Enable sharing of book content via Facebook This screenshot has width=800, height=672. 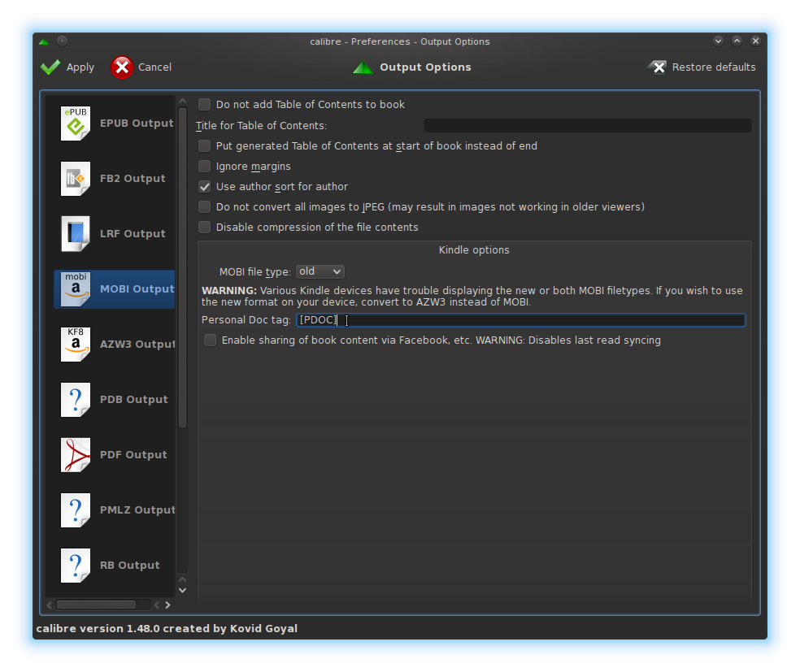[x=211, y=340]
